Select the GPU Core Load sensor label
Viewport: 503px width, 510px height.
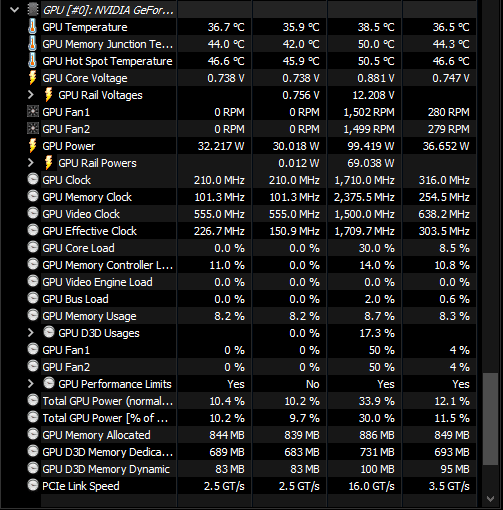(x=78, y=248)
